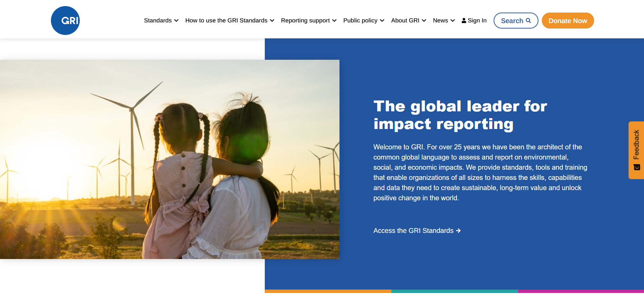The width and height of the screenshot is (644, 296).
Task: Click the Sign In person icon
Action: 464,21
